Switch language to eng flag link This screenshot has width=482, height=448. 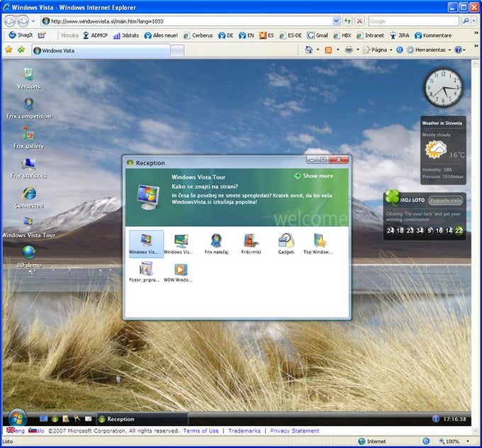pyautogui.click(x=16, y=430)
